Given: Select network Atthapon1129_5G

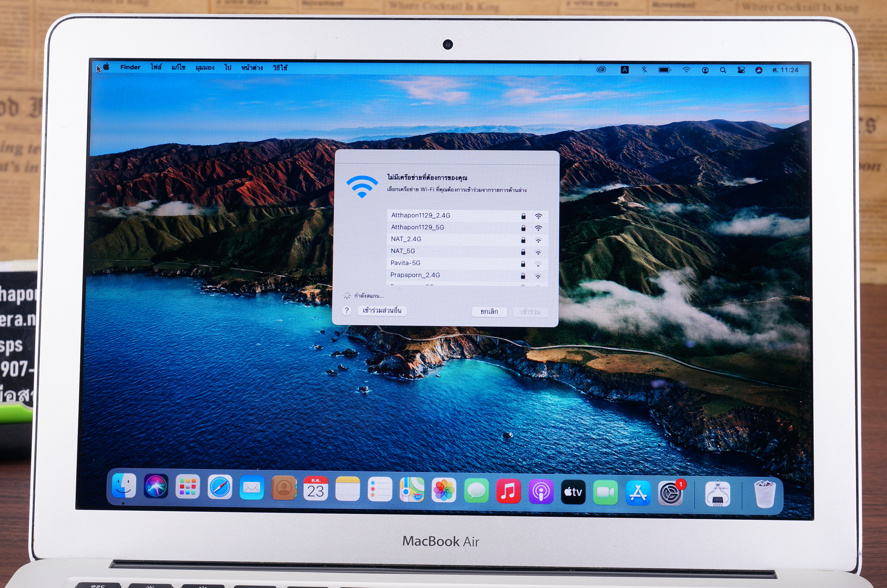Looking at the screenshot, I should coord(467,228).
